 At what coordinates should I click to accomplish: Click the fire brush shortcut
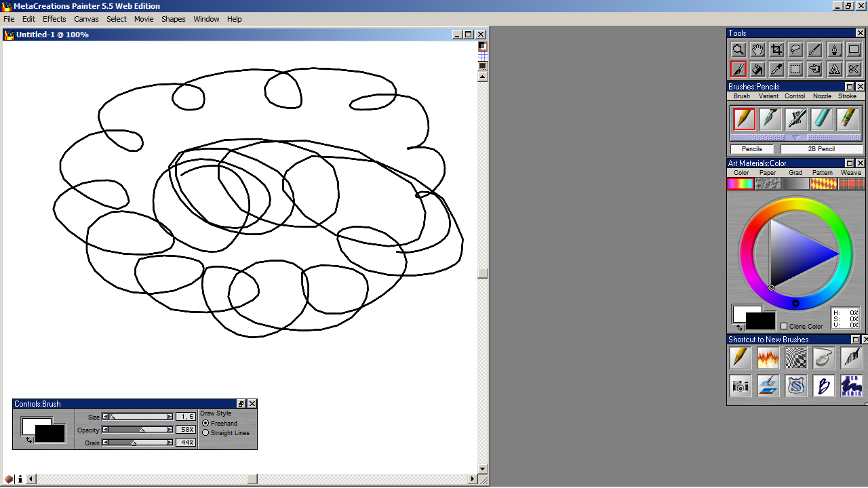pyautogui.click(x=768, y=358)
